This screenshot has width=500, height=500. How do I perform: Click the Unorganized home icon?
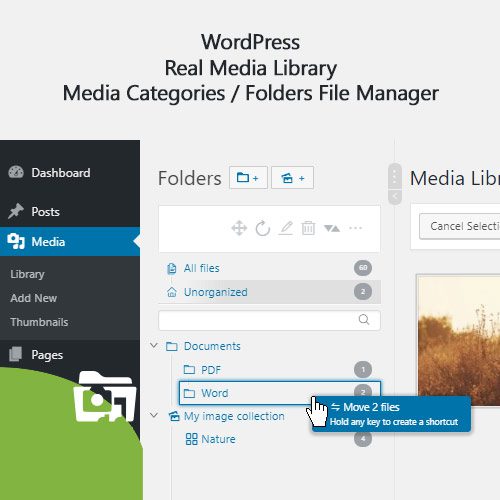(172, 292)
